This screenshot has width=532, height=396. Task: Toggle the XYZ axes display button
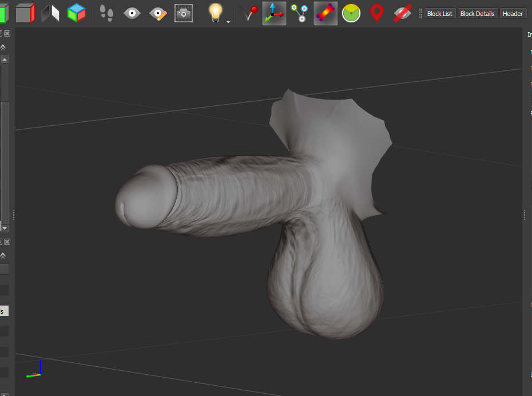click(x=274, y=13)
